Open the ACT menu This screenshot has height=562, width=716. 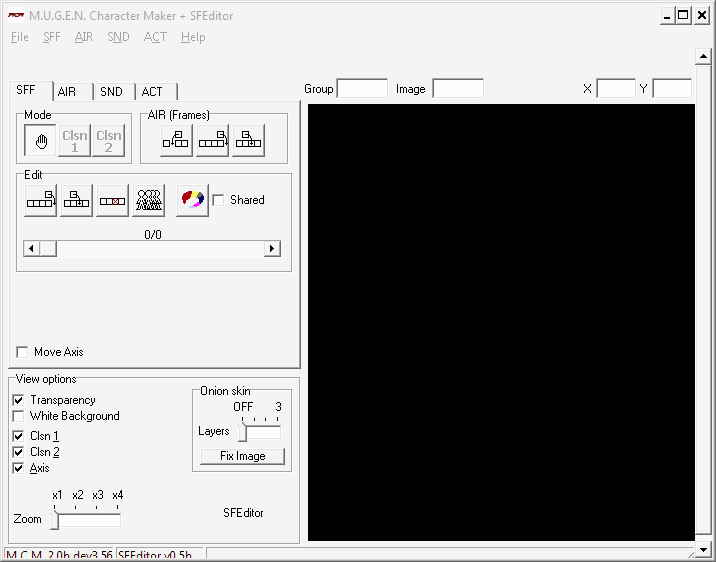[x=155, y=37]
